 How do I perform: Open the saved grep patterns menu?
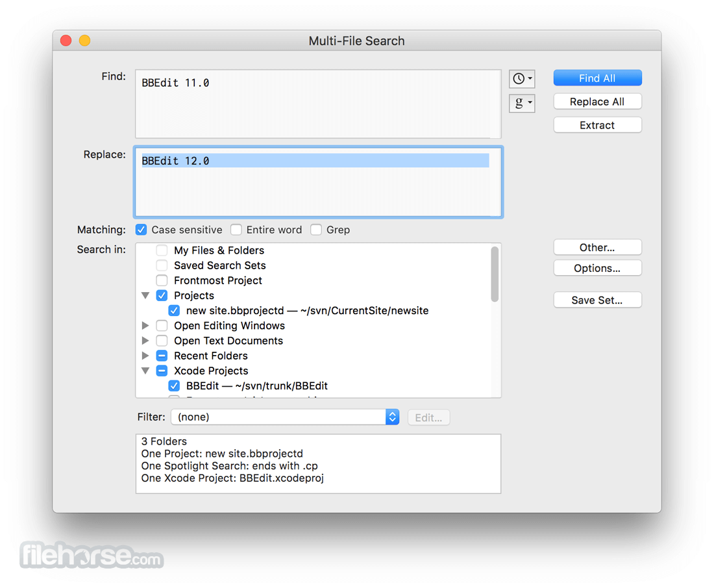(521, 103)
